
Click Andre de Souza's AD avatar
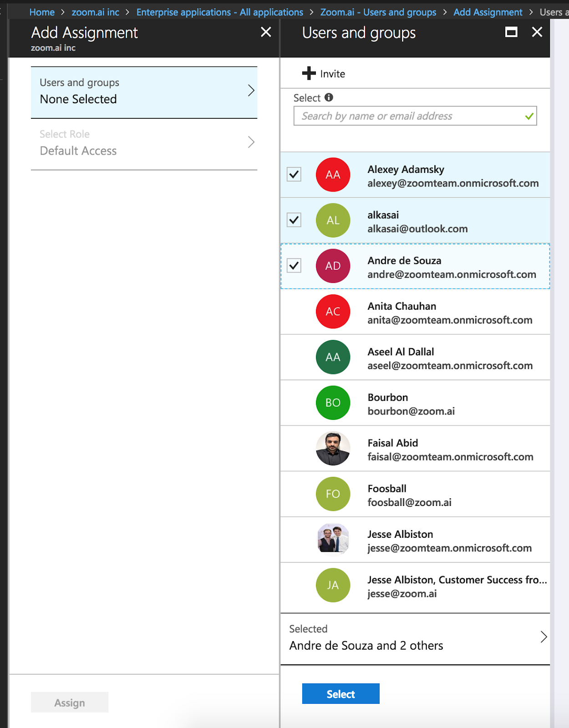(333, 266)
